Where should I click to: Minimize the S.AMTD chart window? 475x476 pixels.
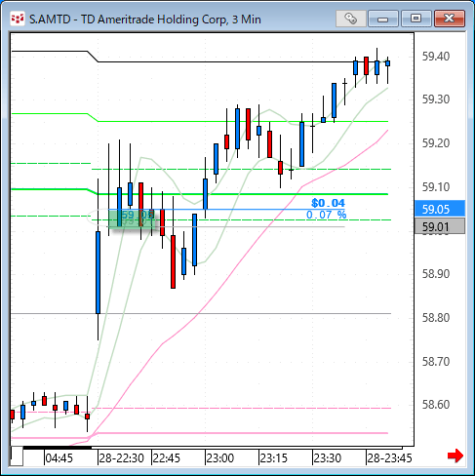[x=383, y=19]
